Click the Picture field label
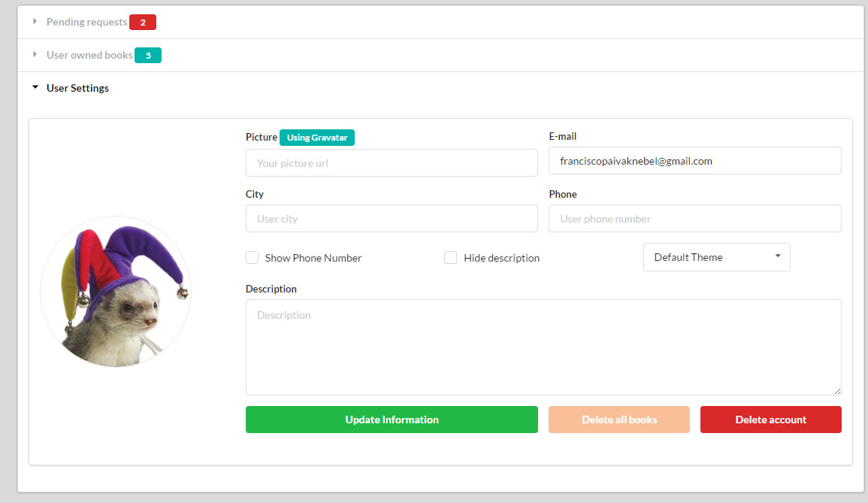868x503 pixels. [262, 137]
